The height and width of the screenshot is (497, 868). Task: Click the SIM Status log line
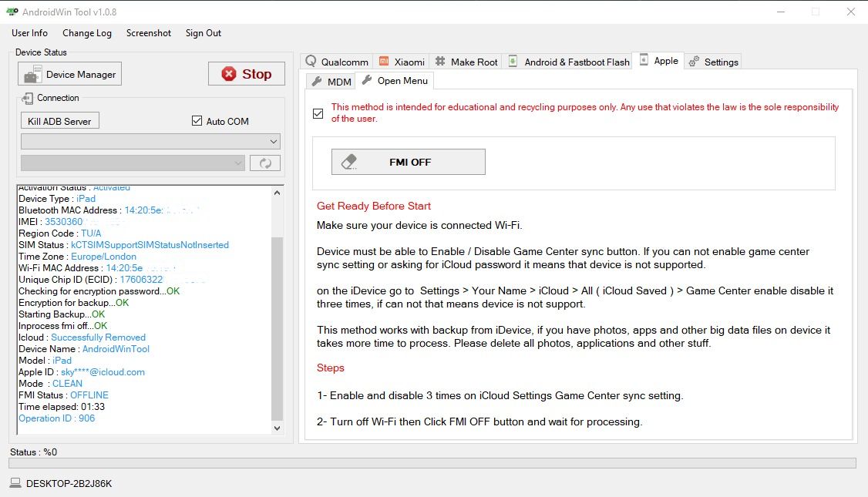(123, 244)
